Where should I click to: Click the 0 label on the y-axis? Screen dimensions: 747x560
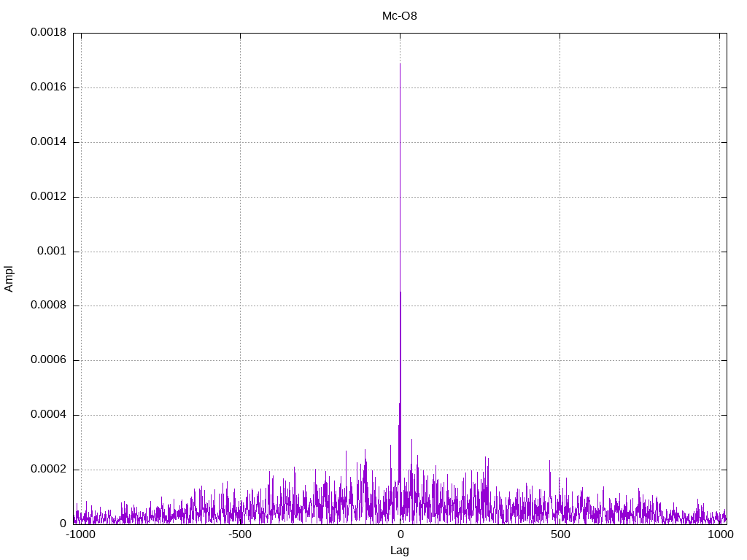point(63,524)
